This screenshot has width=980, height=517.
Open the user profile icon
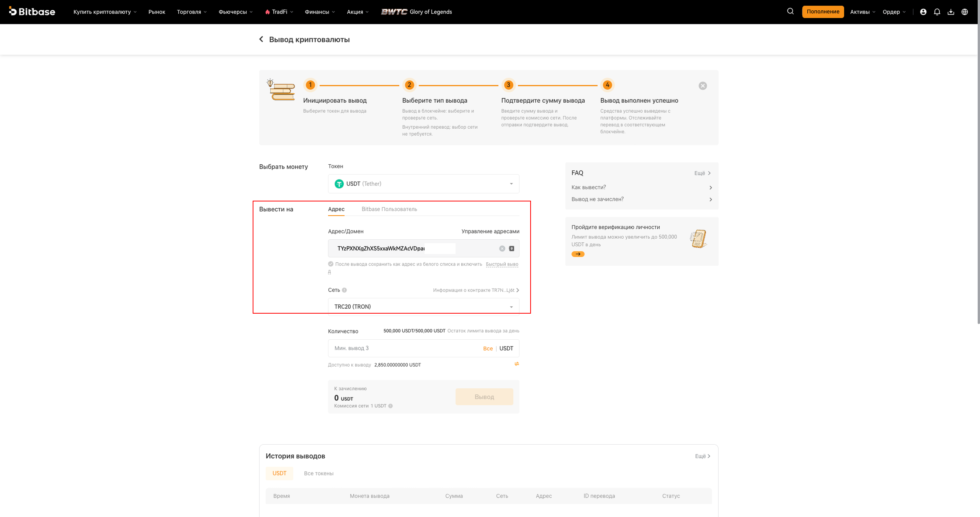coord(923,12)
